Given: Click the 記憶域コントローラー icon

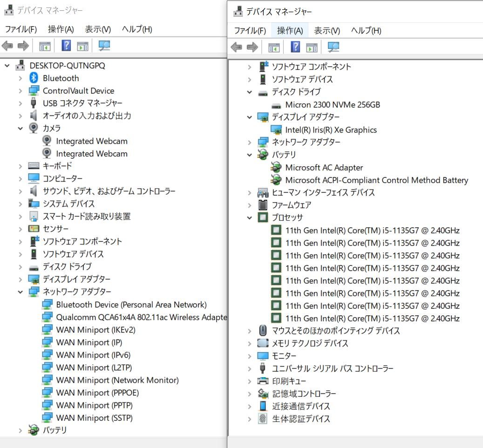Looking at the screenshot, I should 263,393.
